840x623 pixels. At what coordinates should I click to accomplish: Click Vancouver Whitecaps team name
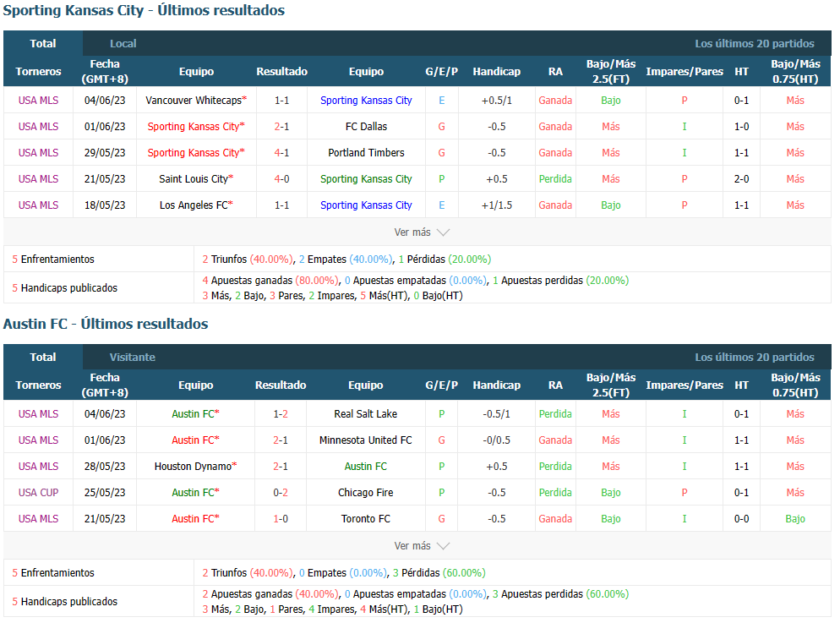pos(196,101)
